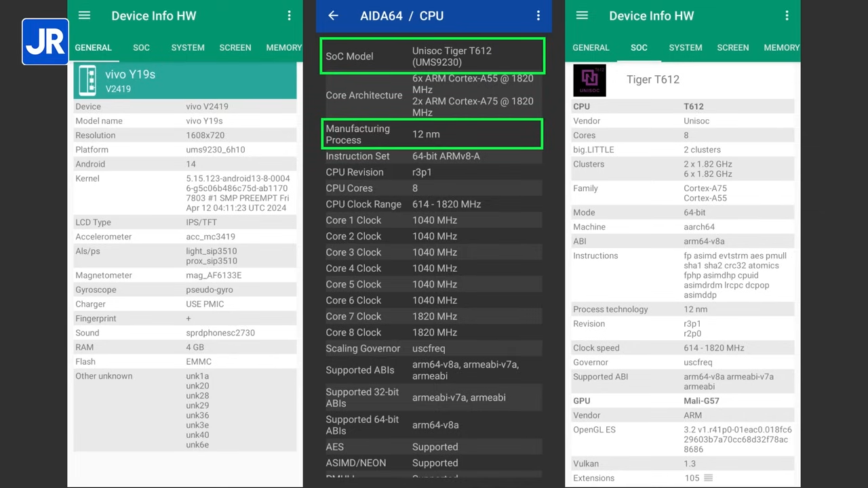The image size is (868, 488).
Task: Go to GENERAL tab in right Tiger T612 panel
Action: [591, 47]
